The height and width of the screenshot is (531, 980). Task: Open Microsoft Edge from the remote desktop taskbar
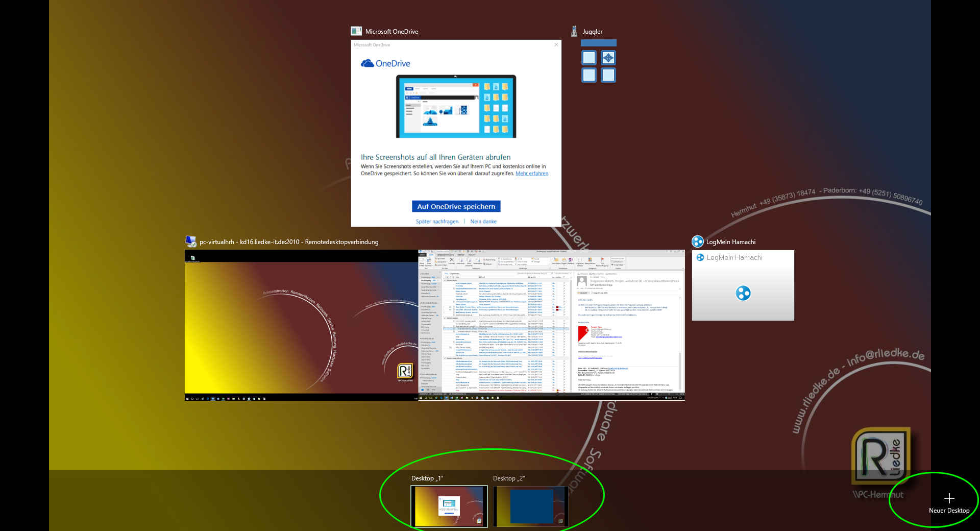tap(208, 400)
